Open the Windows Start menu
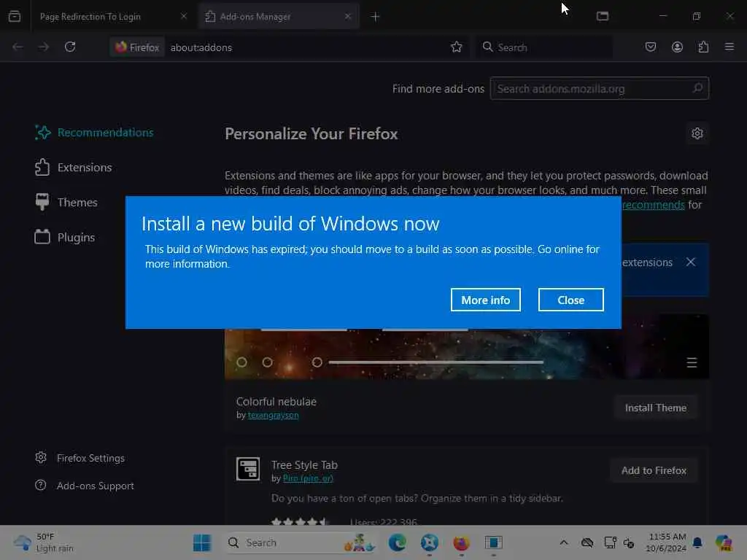This screenshot has height=560, width=747. click(x=202, y=542)
